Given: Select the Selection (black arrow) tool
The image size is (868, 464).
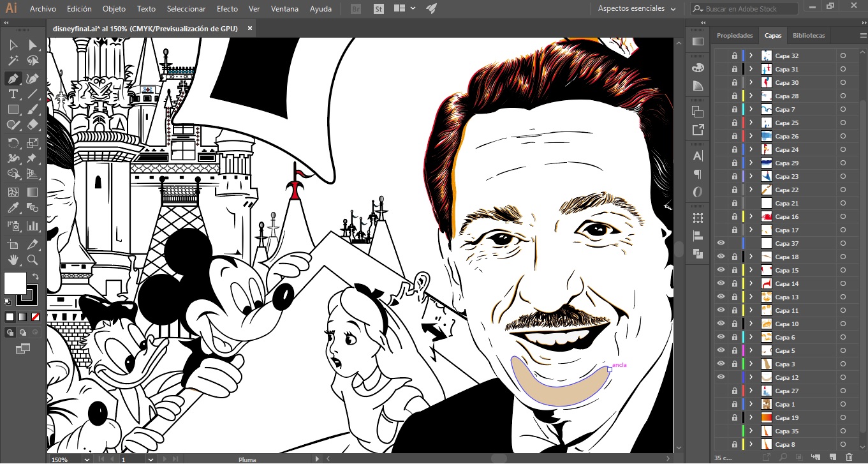Looking at the screenshot, I should (x=13, y=45).
